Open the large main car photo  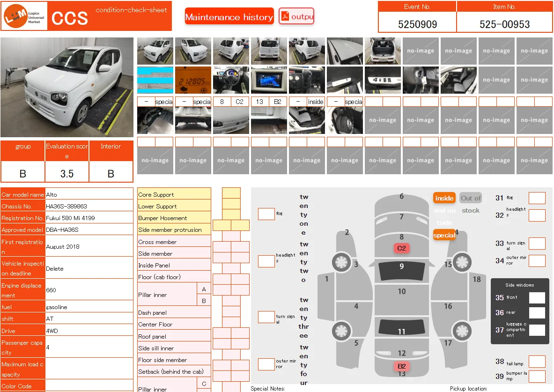(x=67, y=88)
